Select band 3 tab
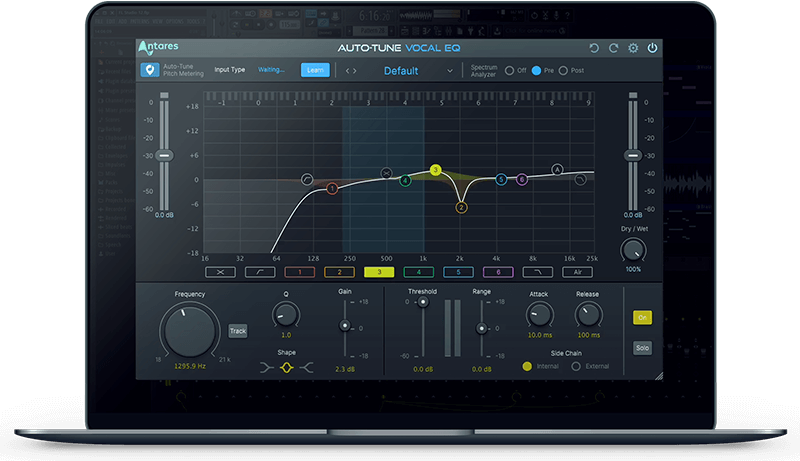This screenshot has width=800, height=461. [x=379, y=272]
